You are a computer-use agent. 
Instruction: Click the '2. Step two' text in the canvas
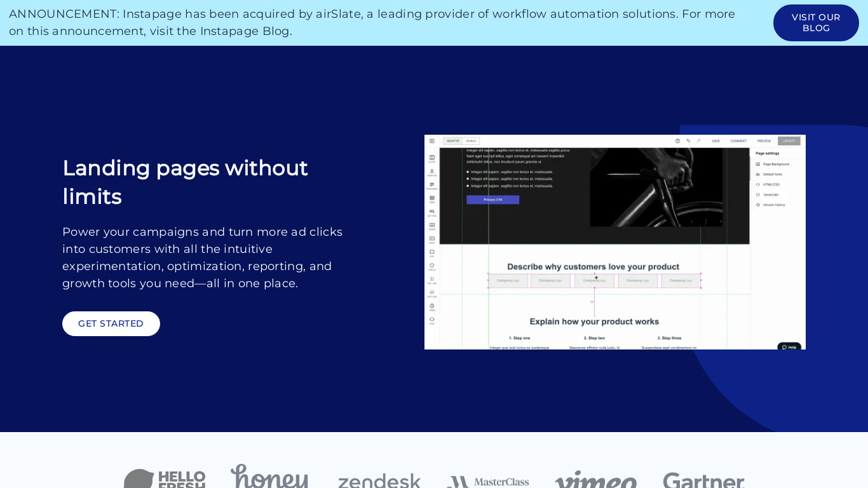click(594, 338)
